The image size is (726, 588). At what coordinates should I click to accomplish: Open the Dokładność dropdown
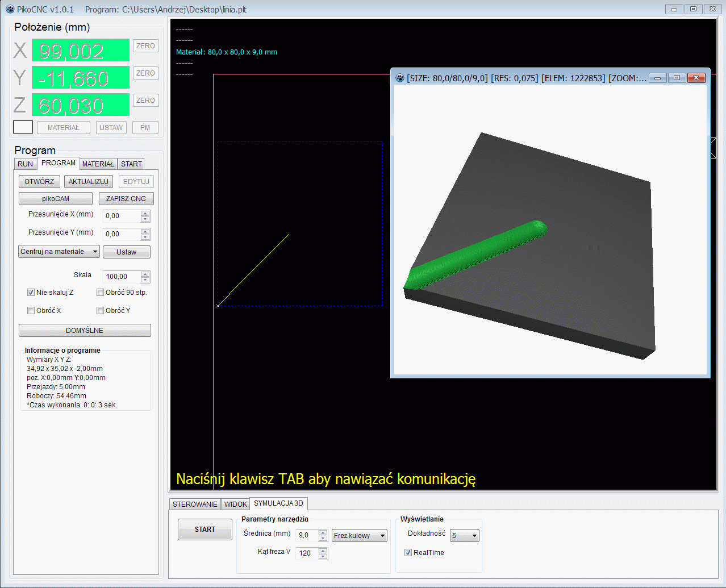pos(465,536)
